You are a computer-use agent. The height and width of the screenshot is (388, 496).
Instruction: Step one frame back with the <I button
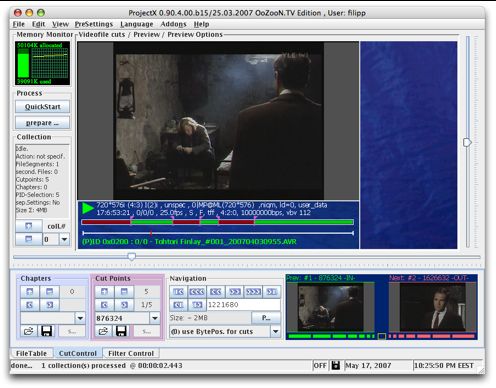[x=179, y=305]
